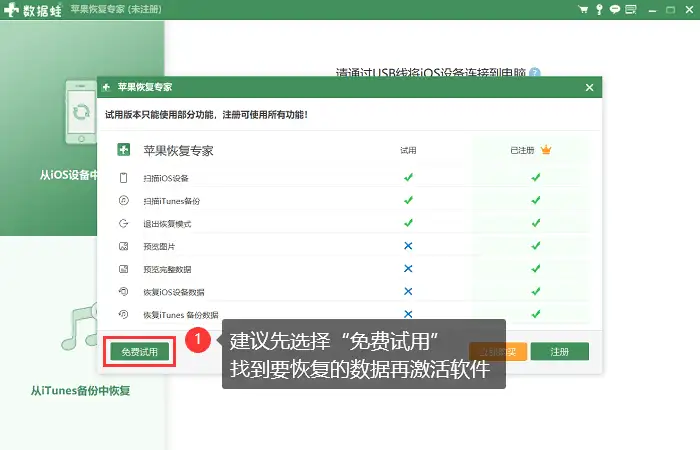Click the trial cross mark for 预览图片

[x=408, y=246]
